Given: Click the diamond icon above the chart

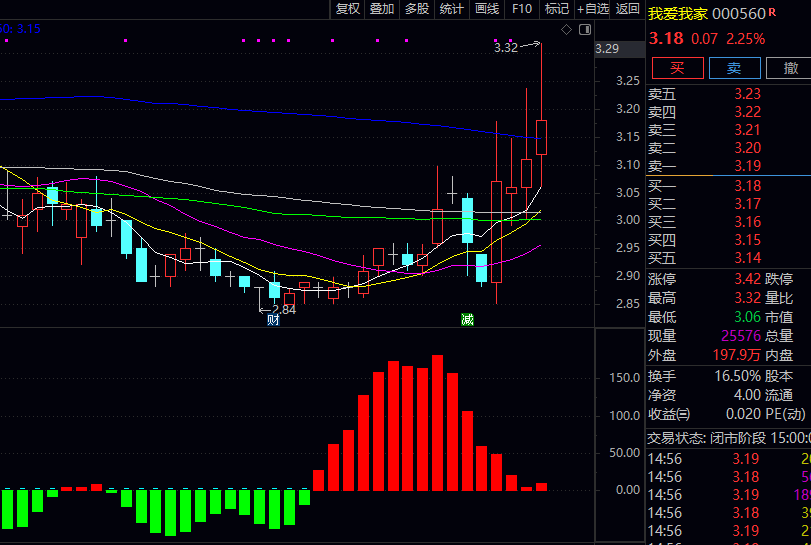Looking at the screenshot, I should (x=566, y=29).
